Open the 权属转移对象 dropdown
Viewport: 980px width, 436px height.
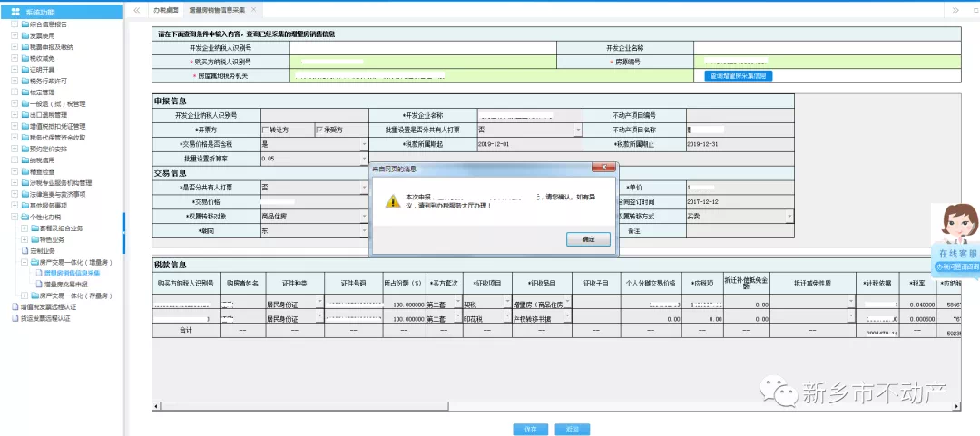(x=364, y=217)
